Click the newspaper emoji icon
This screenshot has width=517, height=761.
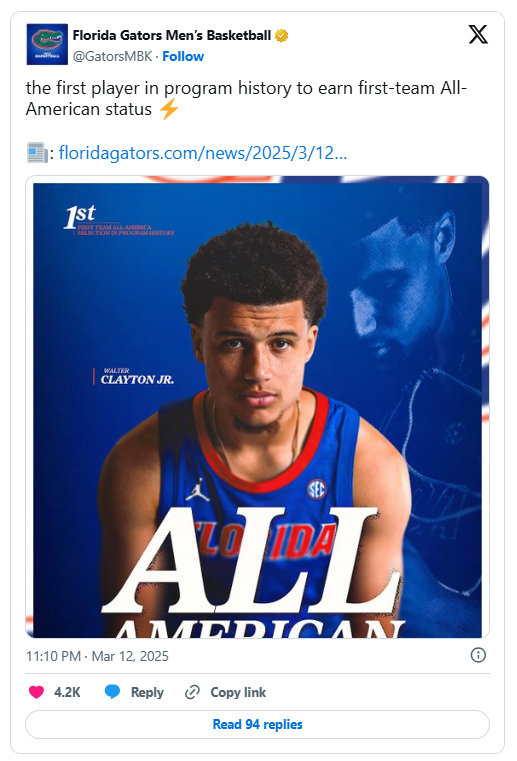pos(37,153)
